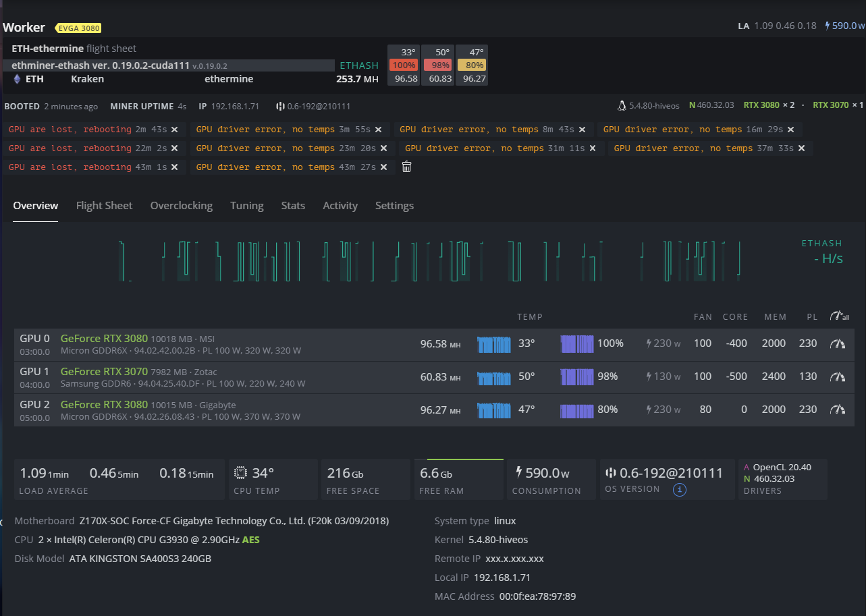
Task: Open overclock settings for all GPUs
Action: click(840, 316)
